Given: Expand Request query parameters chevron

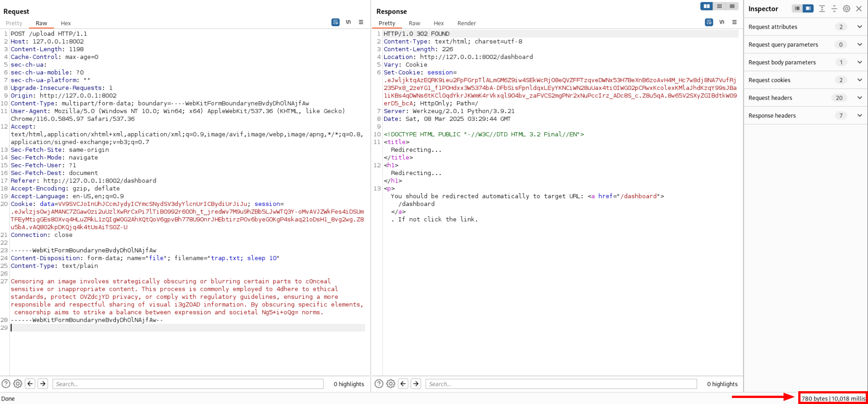Looking at the screenshot, I should click(860, 45).
